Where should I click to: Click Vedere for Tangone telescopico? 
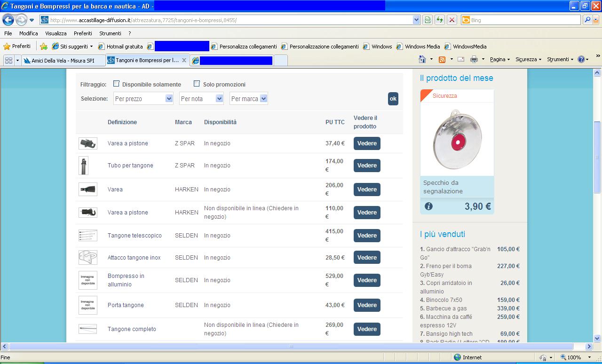point(367,236)
